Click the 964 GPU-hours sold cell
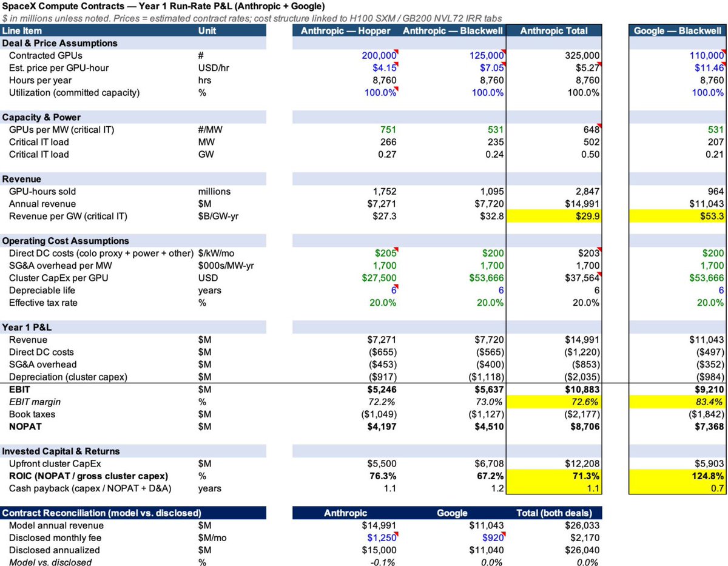 pos(715,191)
